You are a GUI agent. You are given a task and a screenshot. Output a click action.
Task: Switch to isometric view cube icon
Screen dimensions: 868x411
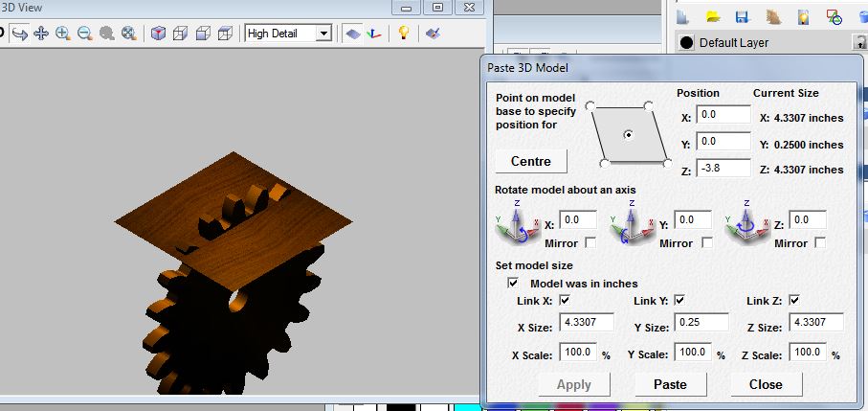(158, 34)
